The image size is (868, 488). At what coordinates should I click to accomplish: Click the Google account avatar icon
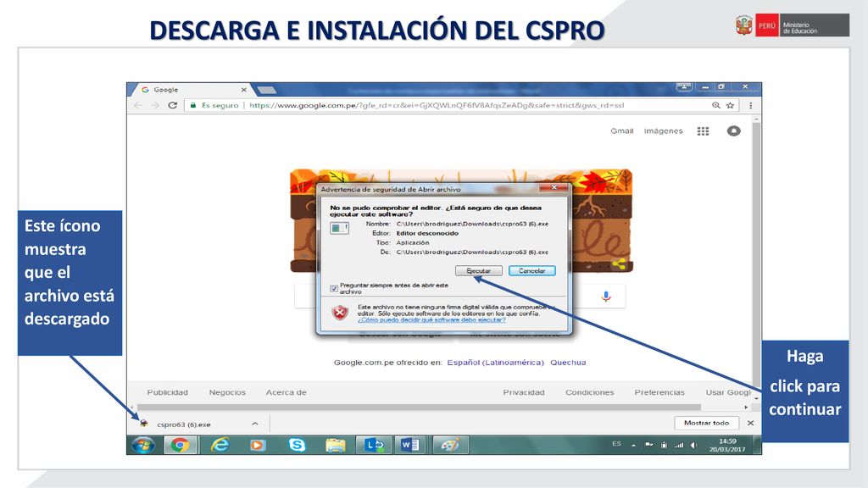(x=733, y=131)
